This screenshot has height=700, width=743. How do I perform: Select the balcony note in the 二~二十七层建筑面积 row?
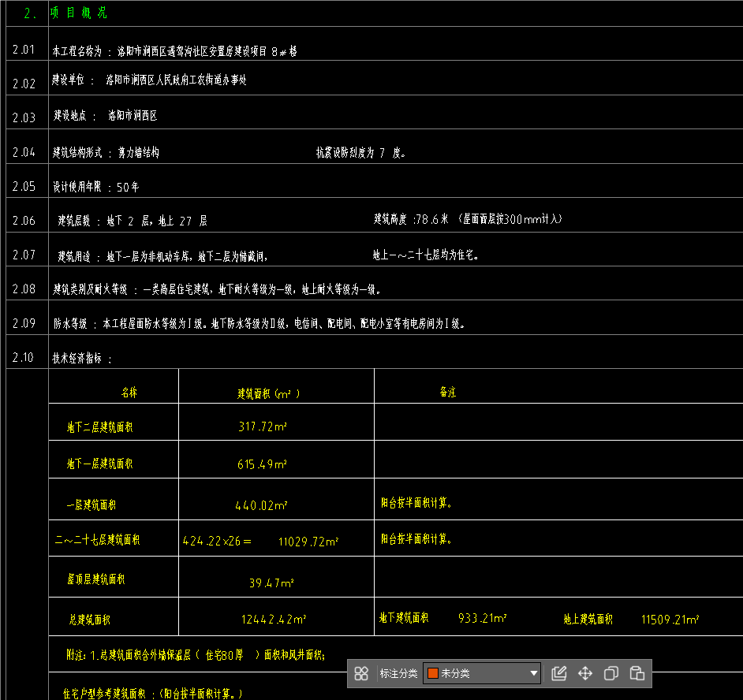[416, 539]
